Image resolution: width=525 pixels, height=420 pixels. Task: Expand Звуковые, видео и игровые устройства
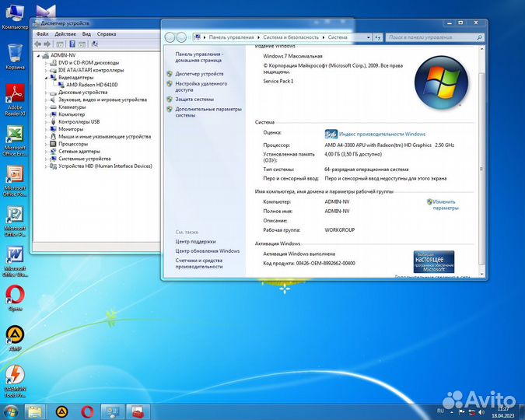pyautogui.click(x=46, y=100)
